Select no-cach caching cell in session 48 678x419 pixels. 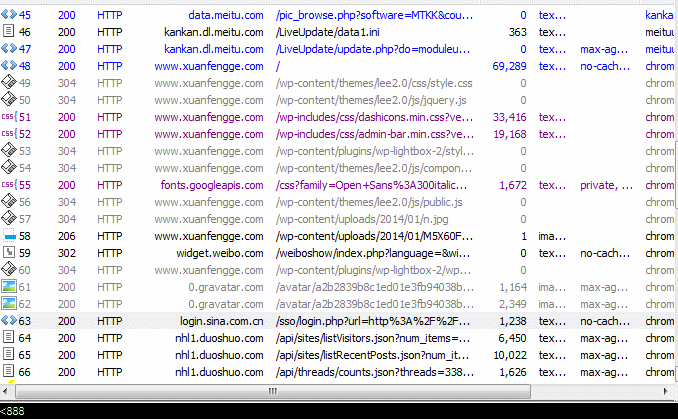605,66
